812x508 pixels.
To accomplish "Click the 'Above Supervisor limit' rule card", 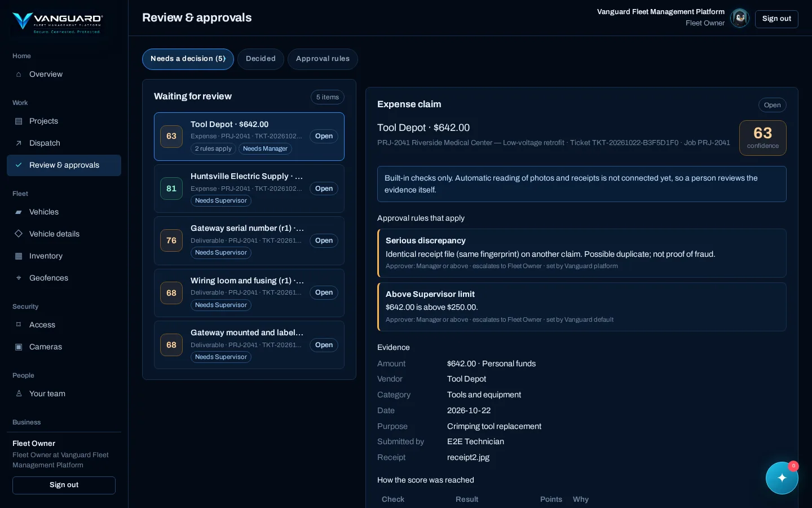I will coord(582,306).
